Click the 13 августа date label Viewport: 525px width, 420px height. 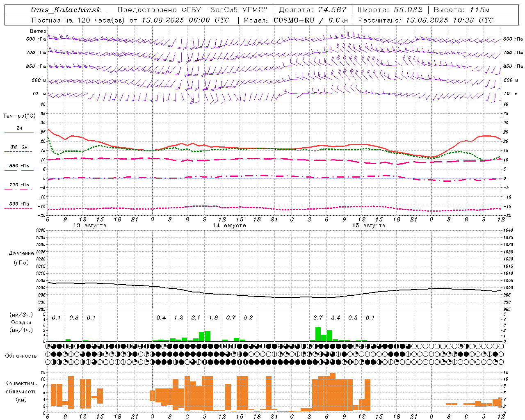(x=90, y=226)
